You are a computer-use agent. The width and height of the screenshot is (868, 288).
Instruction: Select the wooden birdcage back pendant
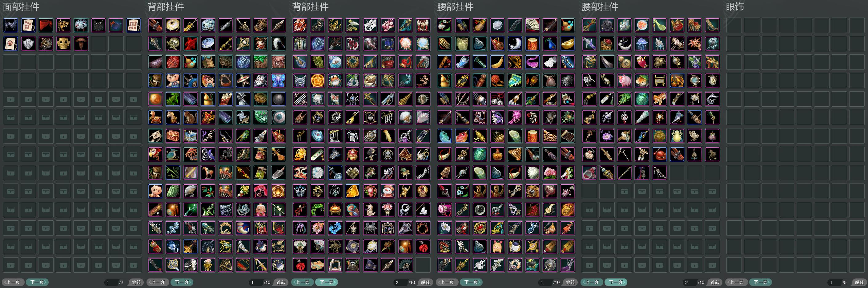[261, 25]
